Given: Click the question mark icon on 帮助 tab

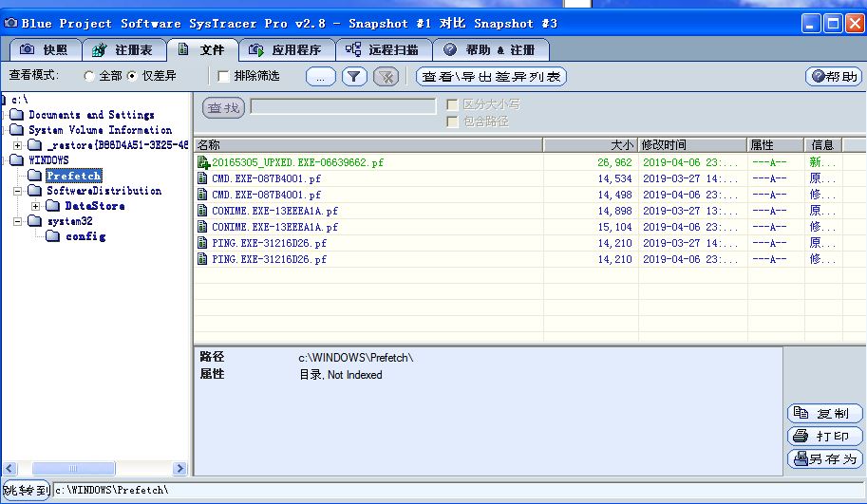Looking at the screenshot, I should [450, 49].
